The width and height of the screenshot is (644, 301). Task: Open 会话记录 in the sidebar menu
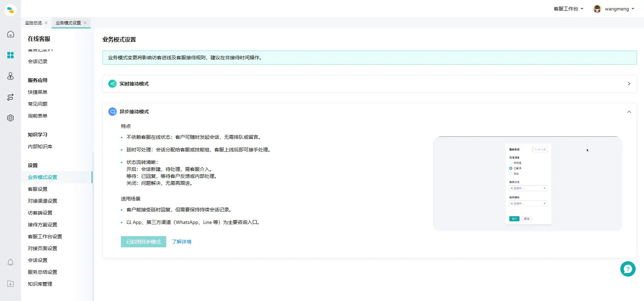(38, 61)
